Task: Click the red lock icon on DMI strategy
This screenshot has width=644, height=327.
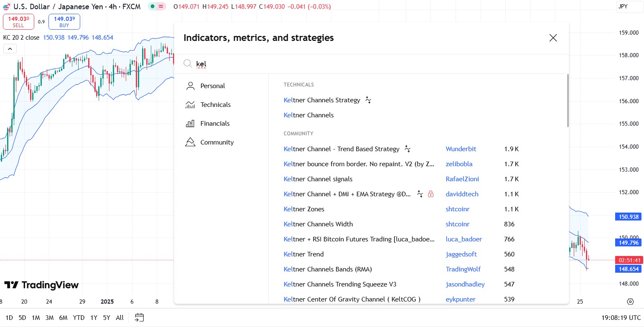Action: point(431,194)
